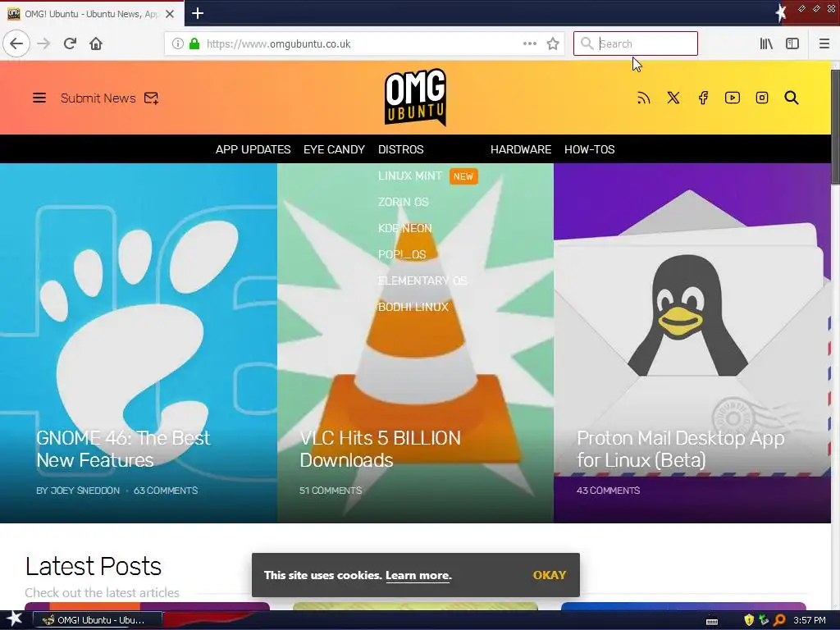Viewport: 840px width, 630px height.
Task: Toggle the browser sidebar view
Action: [x=792, y=43]
